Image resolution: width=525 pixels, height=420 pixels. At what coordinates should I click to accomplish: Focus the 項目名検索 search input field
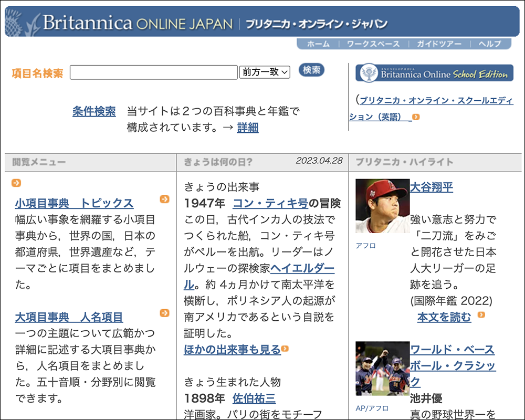[154, 72]
